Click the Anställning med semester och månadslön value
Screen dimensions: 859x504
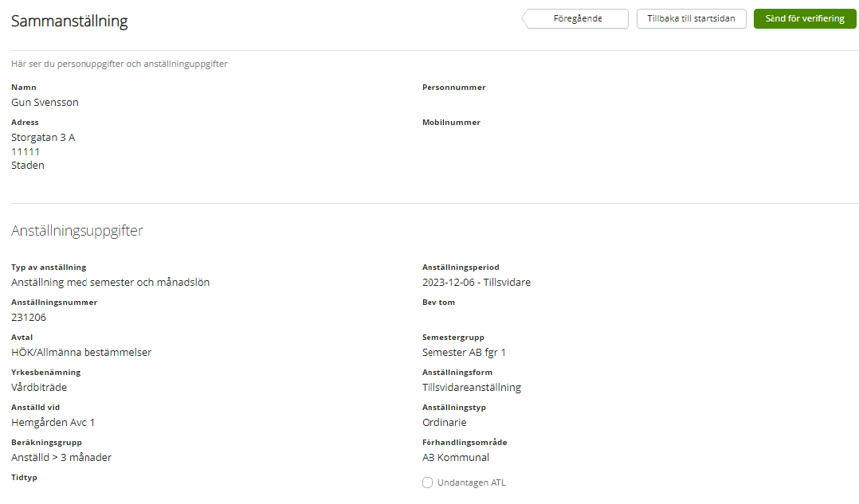coord(110,283)
